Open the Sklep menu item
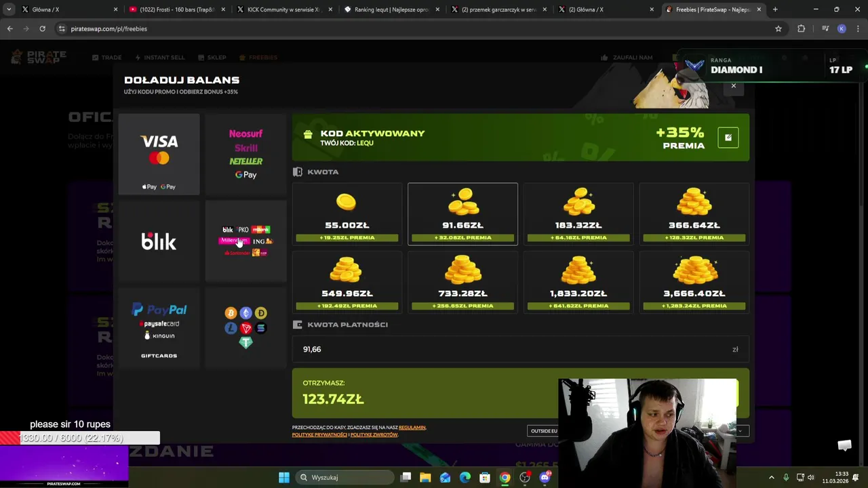The width and height of the screenshot is (868, 488). (212, 58)
